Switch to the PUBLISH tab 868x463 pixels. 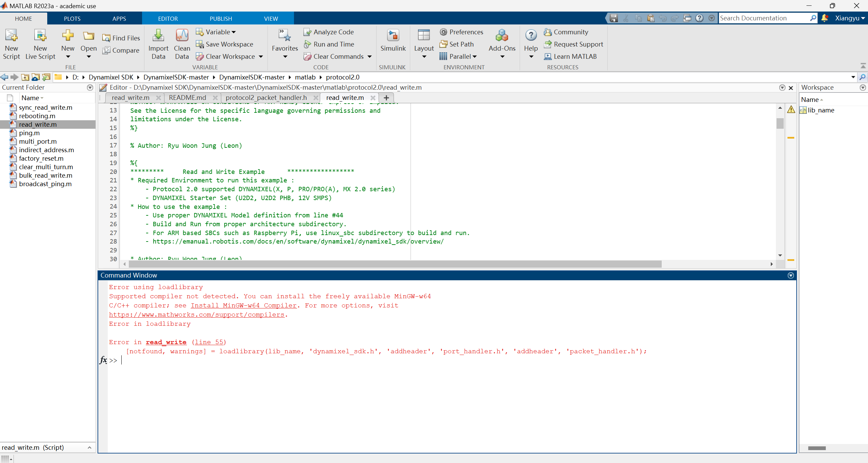(x=221, y=19)
